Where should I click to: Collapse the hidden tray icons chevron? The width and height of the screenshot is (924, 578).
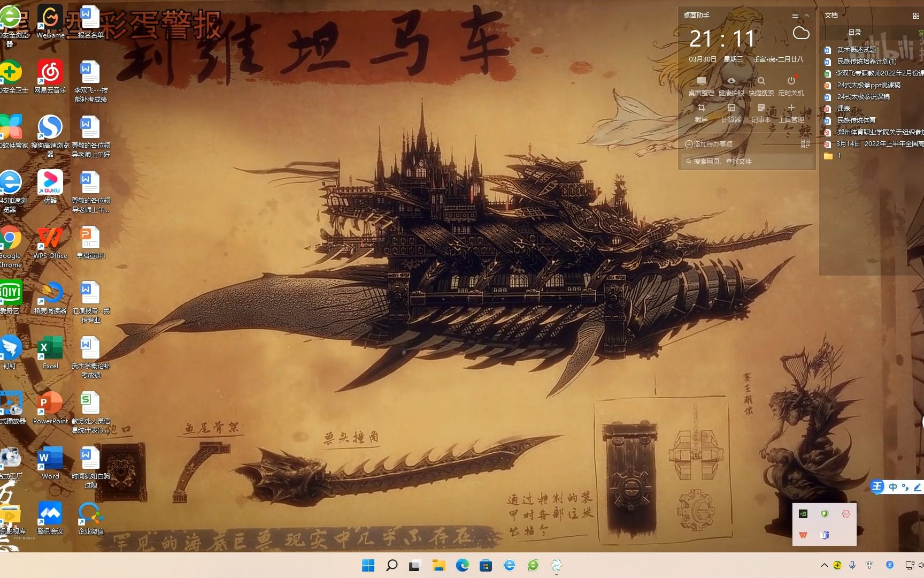click(x=824, y=565)
